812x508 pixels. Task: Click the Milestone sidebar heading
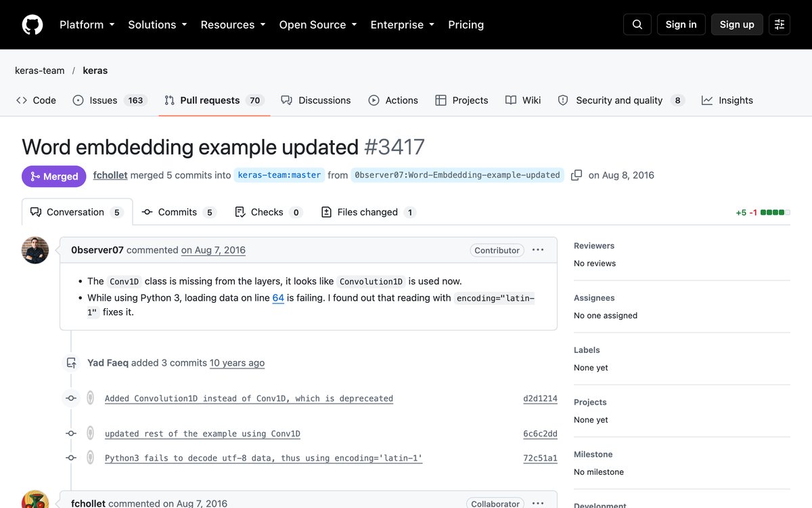[x=593, y=454]
